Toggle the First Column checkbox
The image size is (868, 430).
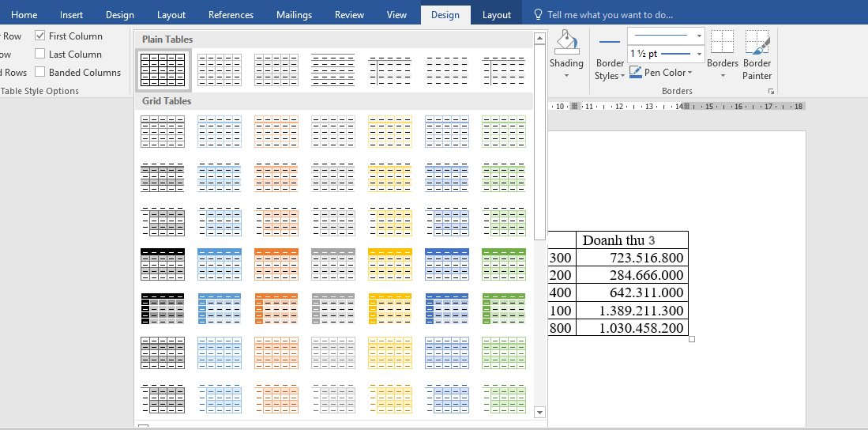point(39,36)
